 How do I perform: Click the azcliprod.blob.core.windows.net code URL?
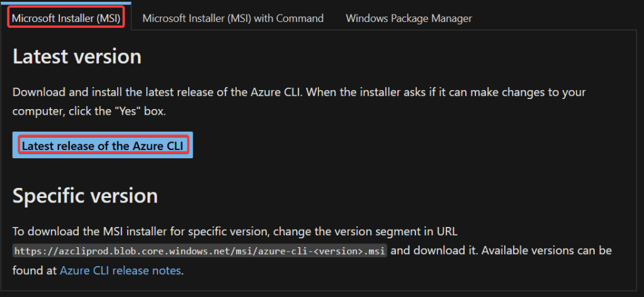200,251
